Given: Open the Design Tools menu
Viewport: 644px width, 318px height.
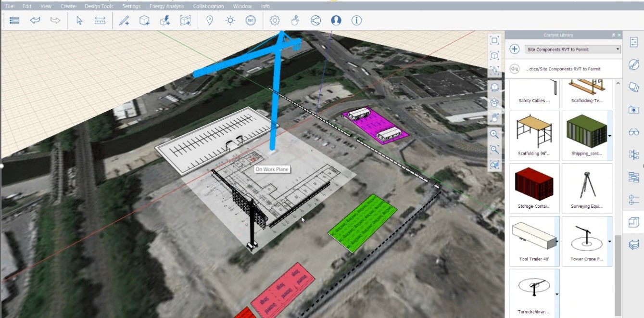Looking at the screenshot, I should tap(98, 6).
